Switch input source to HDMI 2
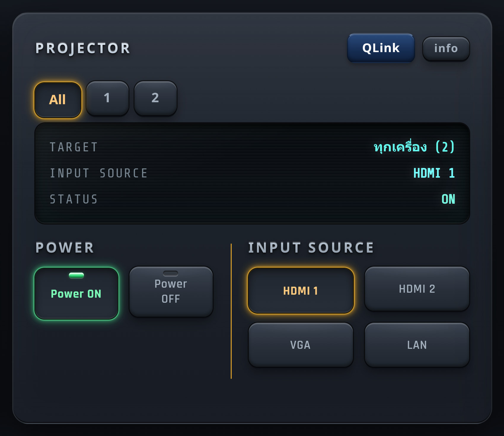 (417, 289)
